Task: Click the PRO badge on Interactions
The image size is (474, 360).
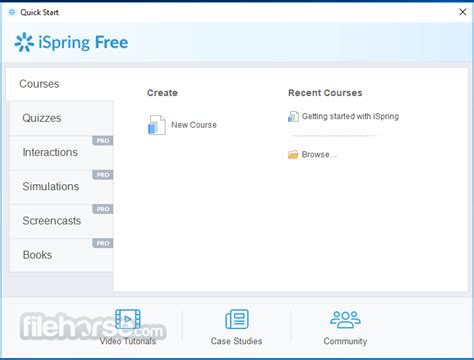Action: tap(103, 141)
